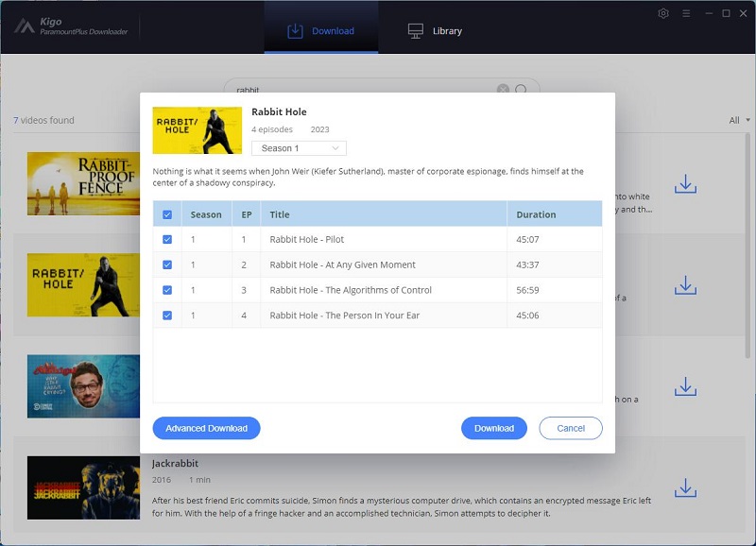
Task: Select the 'Rabbit Hole - Pilot' title
Action: coord(306,240)
